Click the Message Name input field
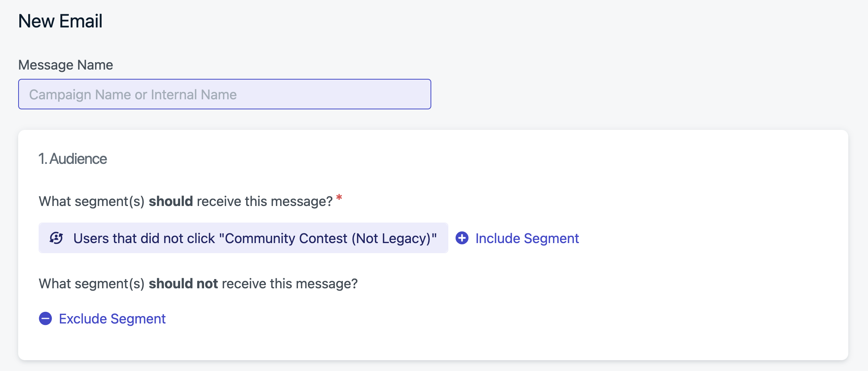Viewport: 868px width, 371px height. pos(225,94)
